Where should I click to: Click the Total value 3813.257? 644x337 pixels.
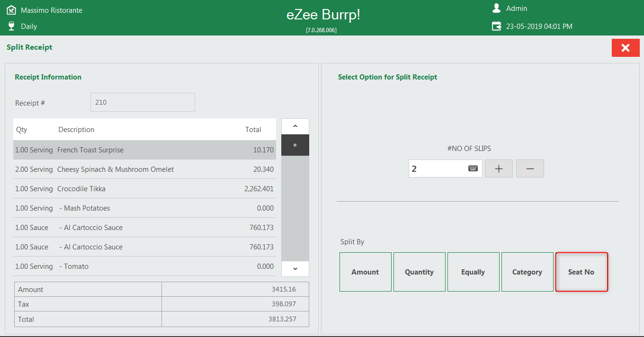click(282, 319)
